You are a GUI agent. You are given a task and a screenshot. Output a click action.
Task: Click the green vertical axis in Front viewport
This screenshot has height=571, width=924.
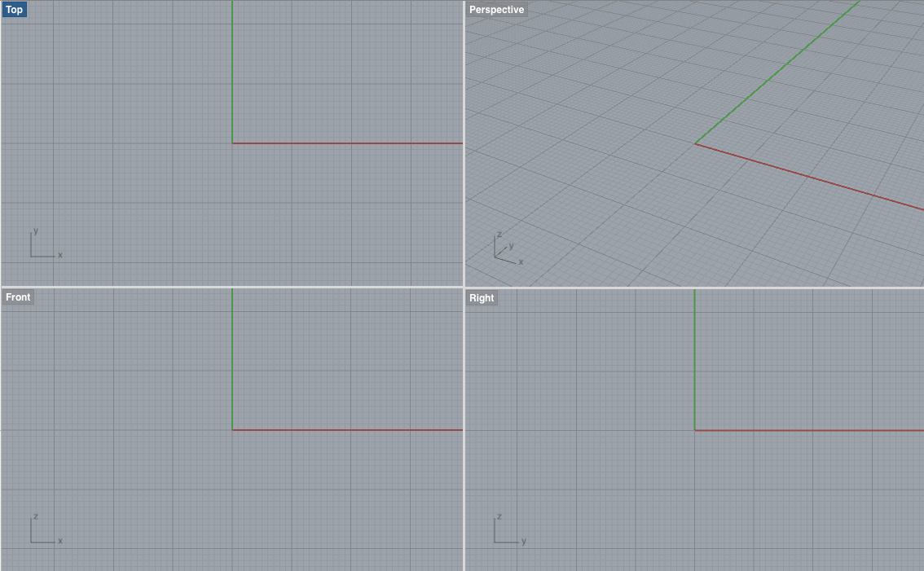tap(232, 359)
